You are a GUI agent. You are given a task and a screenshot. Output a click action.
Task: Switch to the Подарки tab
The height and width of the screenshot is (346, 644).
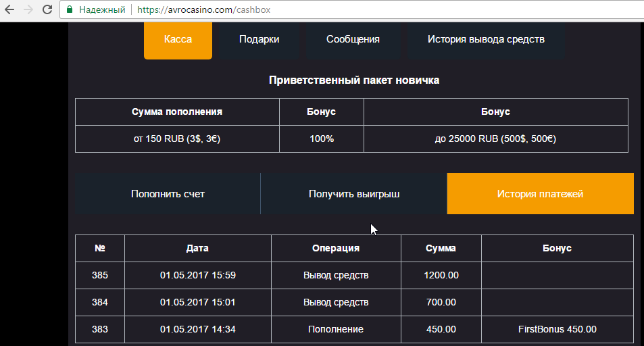pos(259,39)
